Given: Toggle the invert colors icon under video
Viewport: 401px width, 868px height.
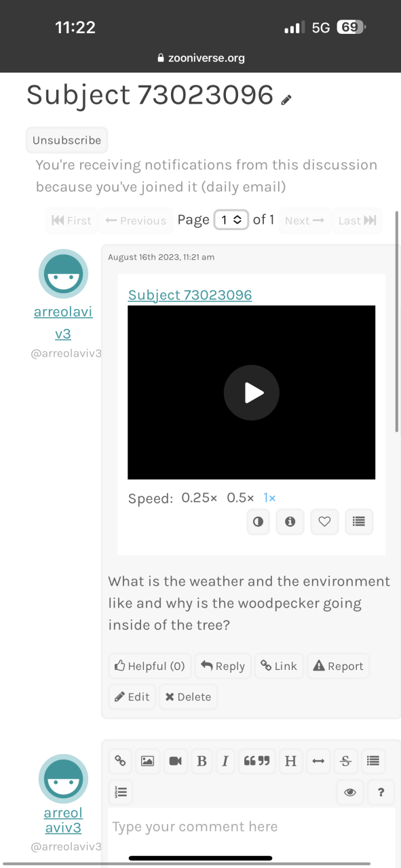Looking at the screenshot, I should [259, 521].
